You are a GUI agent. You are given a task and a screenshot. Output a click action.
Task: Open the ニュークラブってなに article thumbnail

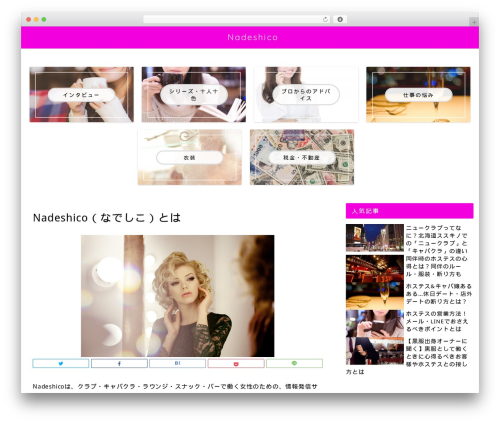[x=375, y=238]
